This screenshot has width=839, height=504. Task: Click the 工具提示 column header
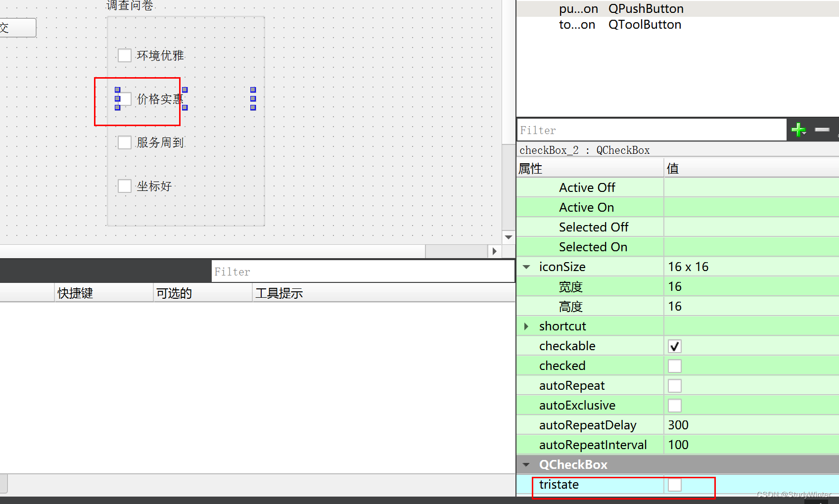[384, 293]
